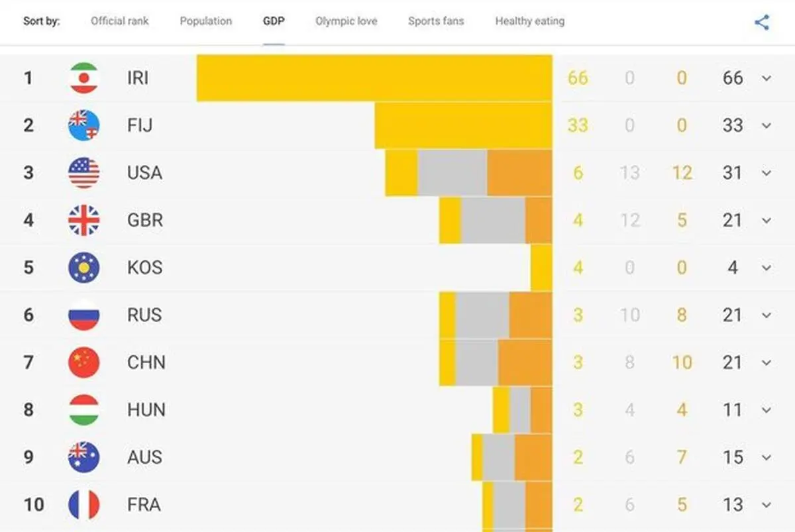Screen dimensions: 795x532
Task: Click the GBR silver bar segment
Action: (x=493, y=220)
